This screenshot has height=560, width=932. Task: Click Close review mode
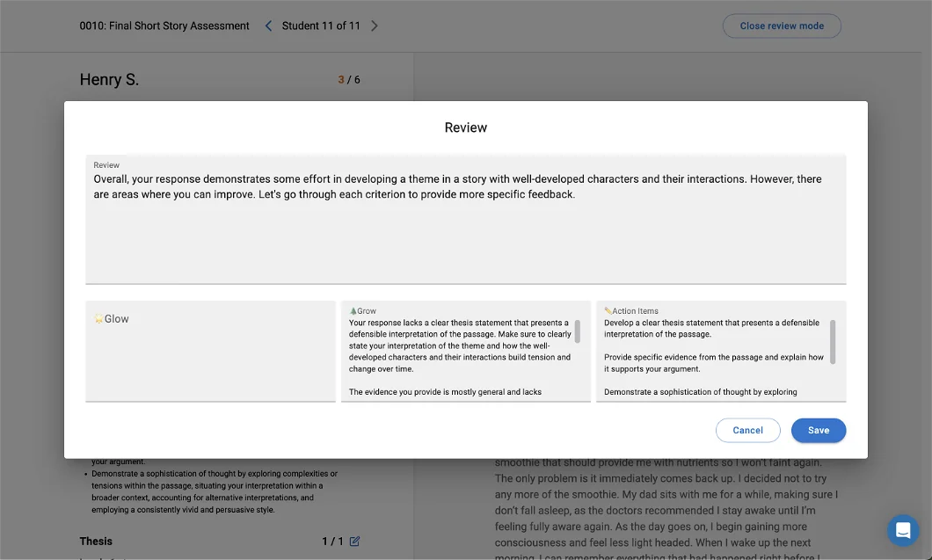(781, 25)
